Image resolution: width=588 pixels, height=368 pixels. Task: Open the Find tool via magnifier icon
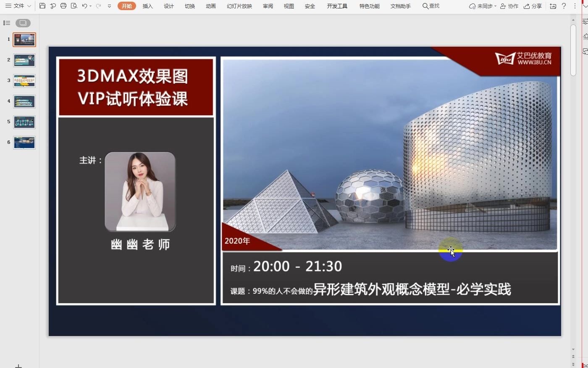(425, 6)
